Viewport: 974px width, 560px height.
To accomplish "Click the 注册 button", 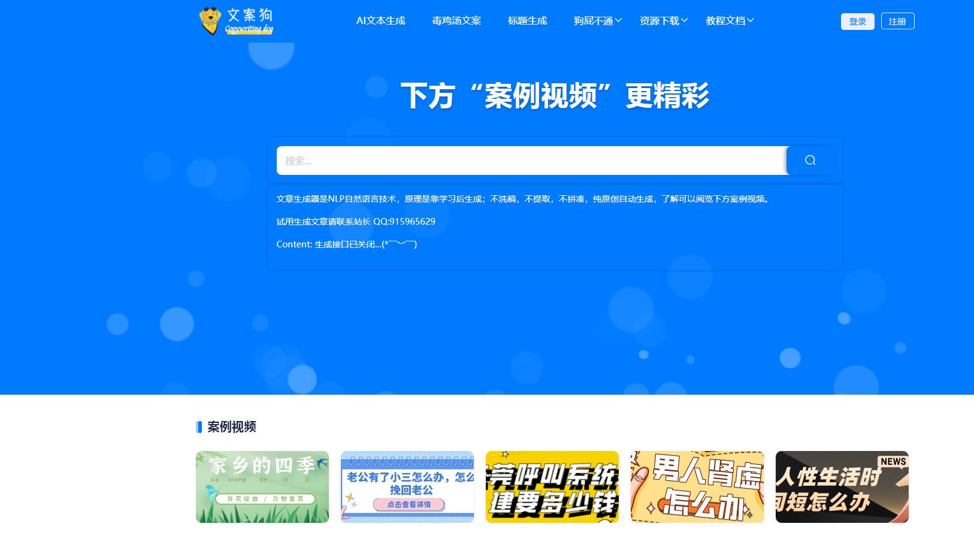I will [897, 20].
